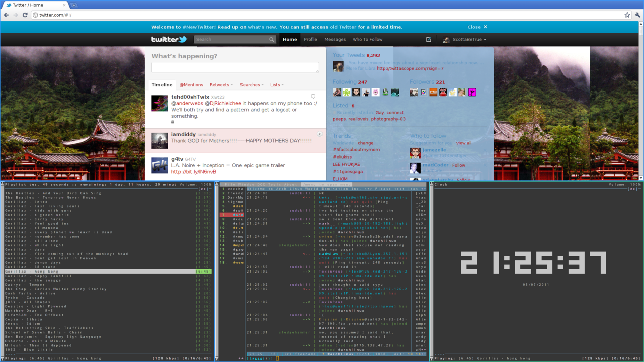This screenshot has height=362, width=644.
Task: Select '#gay' in irssi window list
Action: (x=238, y=249)
